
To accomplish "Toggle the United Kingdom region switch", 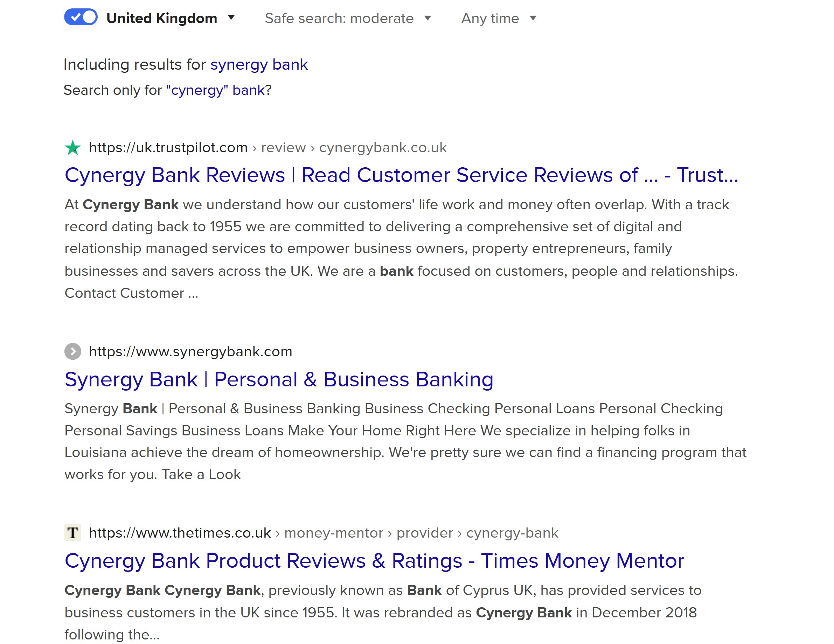I will [81, 17].
